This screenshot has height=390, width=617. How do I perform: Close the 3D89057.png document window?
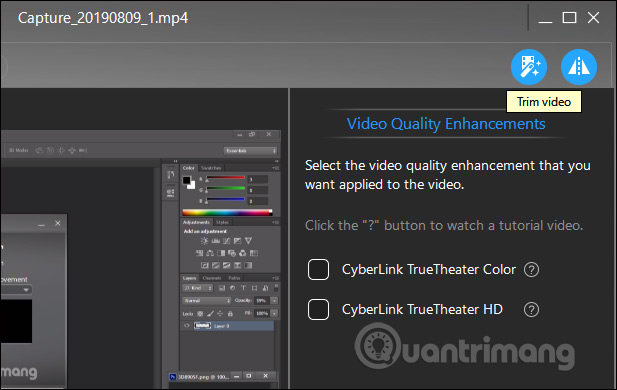266,376
